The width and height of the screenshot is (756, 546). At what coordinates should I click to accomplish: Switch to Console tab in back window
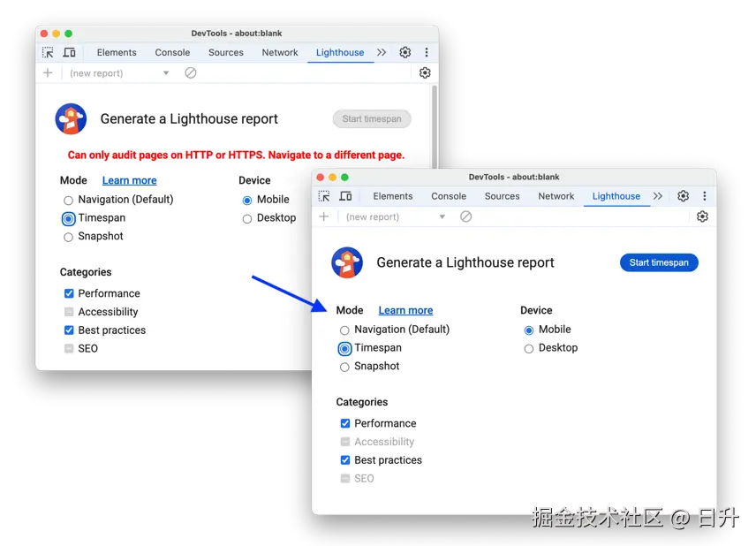pos(172,52)
